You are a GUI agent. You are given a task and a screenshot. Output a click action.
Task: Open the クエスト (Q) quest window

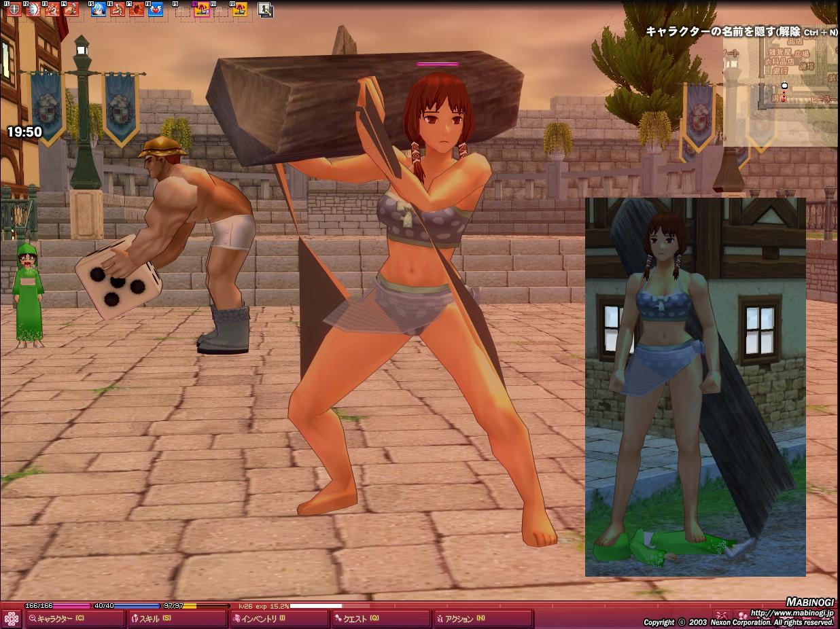point(381,619)
